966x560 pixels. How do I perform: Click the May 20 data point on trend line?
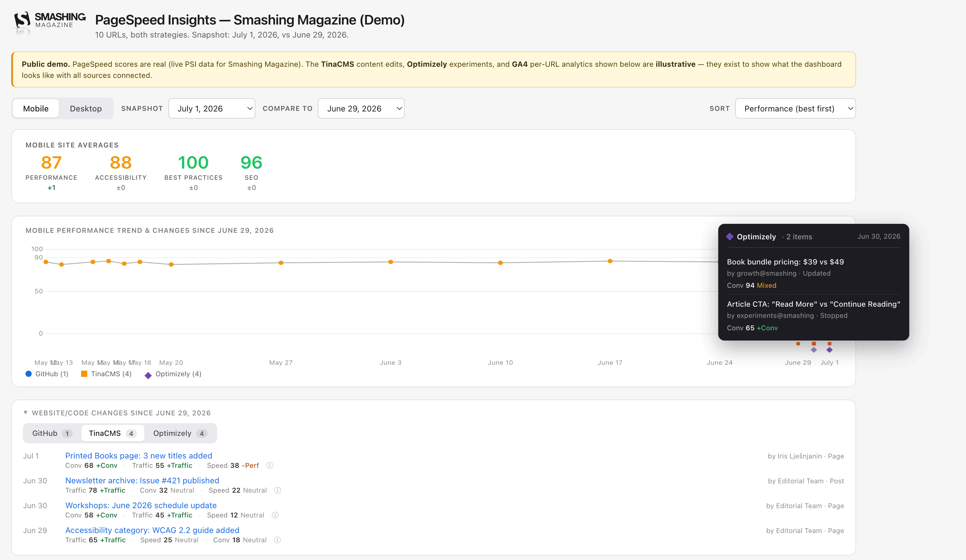[171, 264]
